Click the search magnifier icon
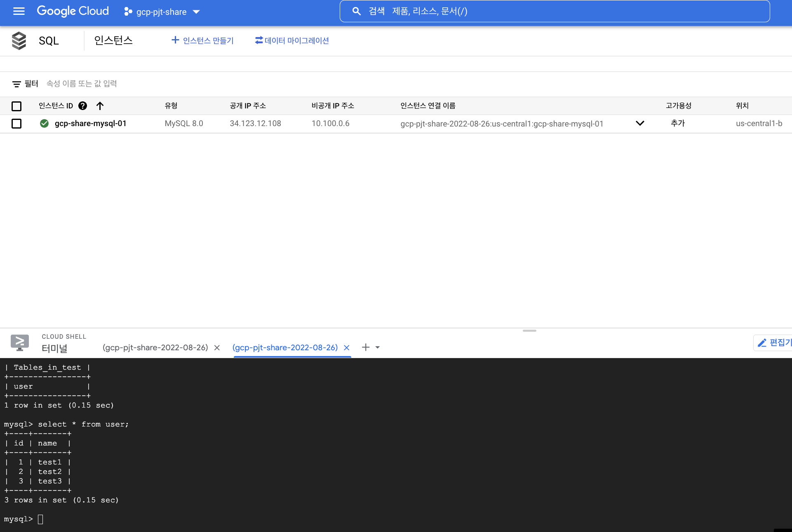 click(x=357, y=11)
